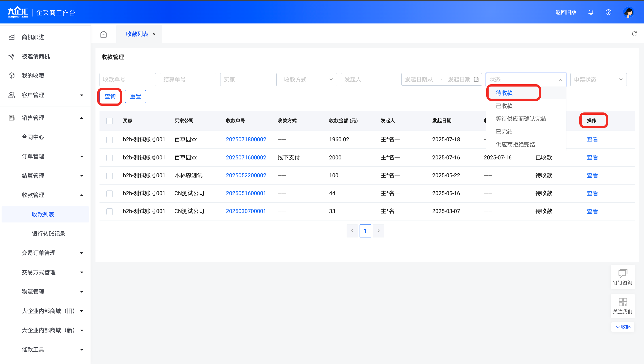Open the help question mark icon

(608, 12)
